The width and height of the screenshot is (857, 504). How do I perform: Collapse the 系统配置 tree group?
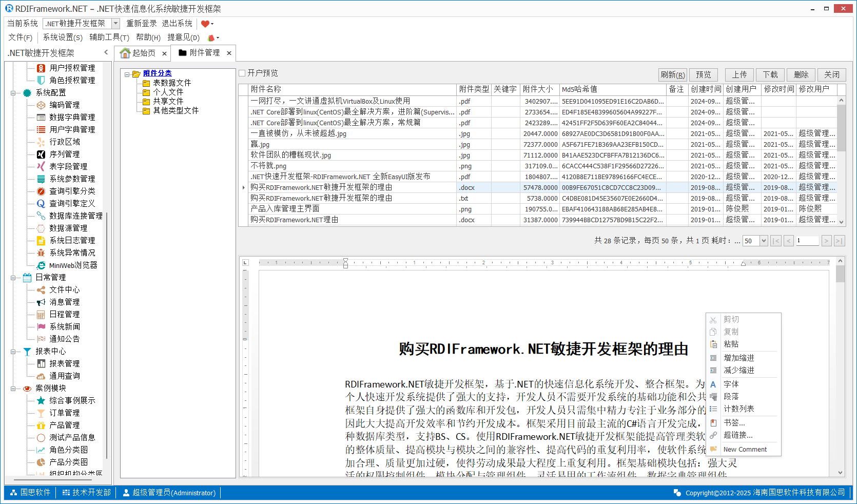13,93
